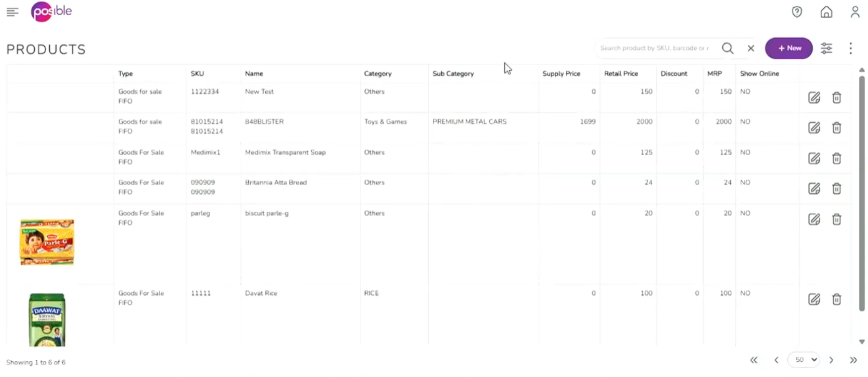
Task: Delete the Britannia Atta Bread product
Action: [836, 188]
